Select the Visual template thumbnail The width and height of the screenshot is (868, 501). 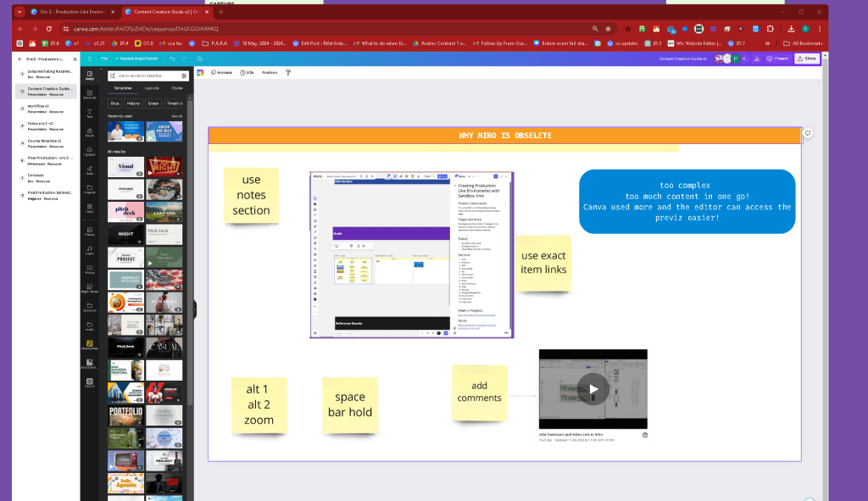(125, 167)
